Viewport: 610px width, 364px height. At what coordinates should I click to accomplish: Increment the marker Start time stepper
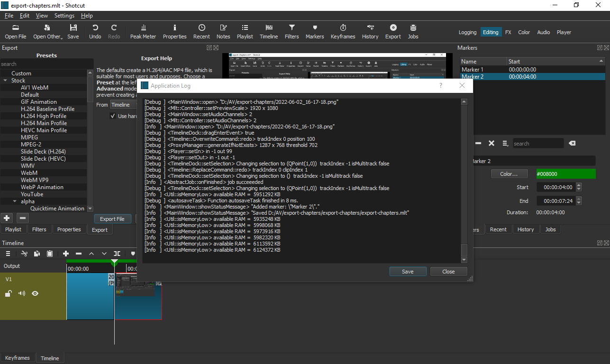click(x=578, y=185)
